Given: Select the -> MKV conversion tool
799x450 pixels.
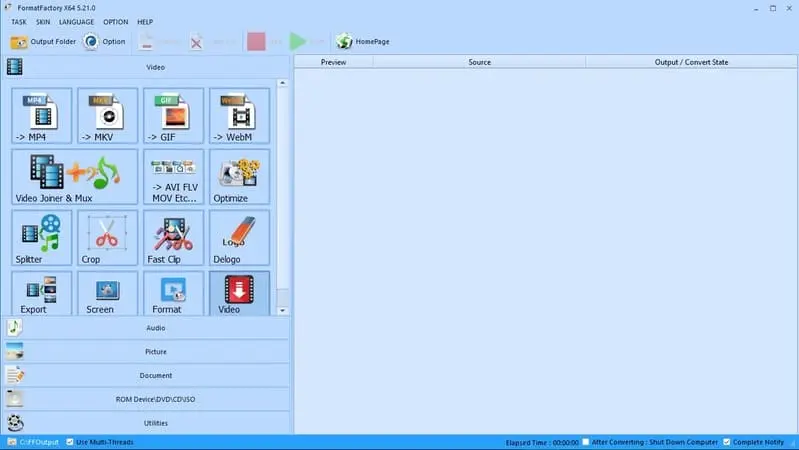Looking at the screenshot, I should coord(108,115).
